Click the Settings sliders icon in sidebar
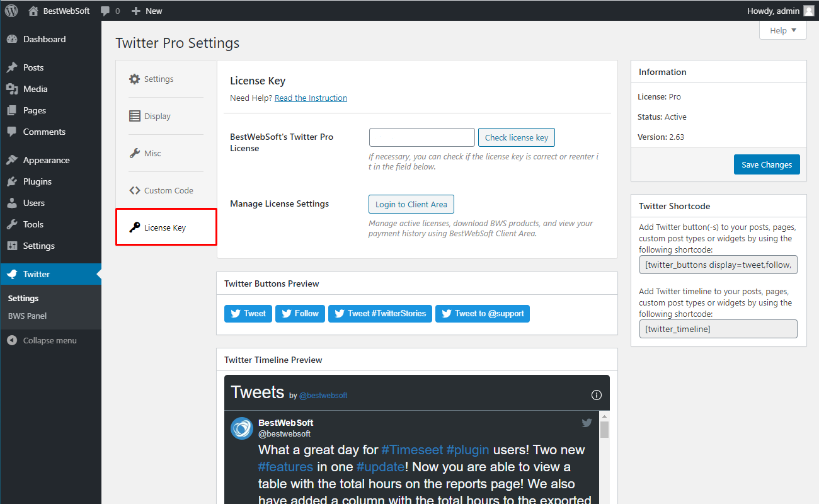 coord(12,246)
